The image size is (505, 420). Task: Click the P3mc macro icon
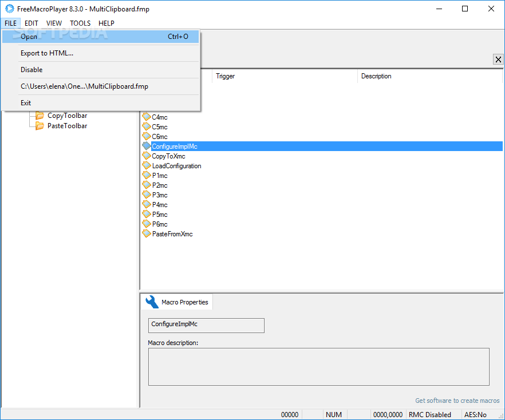[x=147, y=195]
